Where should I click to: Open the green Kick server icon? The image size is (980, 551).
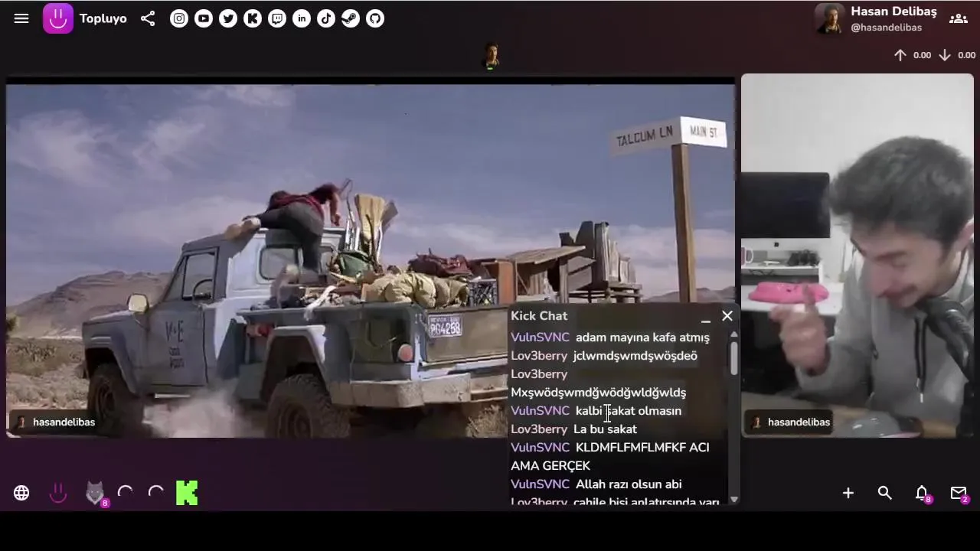click(x=187, y=493)
